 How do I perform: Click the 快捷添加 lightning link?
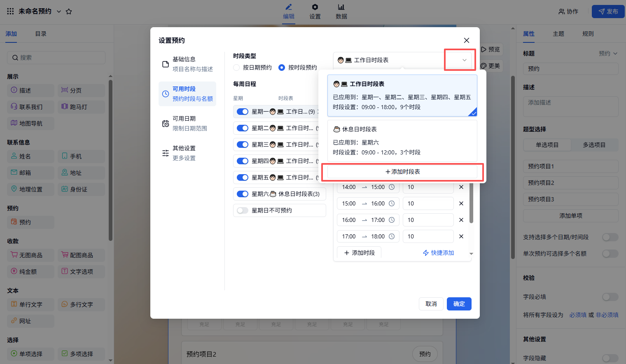pos(439,253)
